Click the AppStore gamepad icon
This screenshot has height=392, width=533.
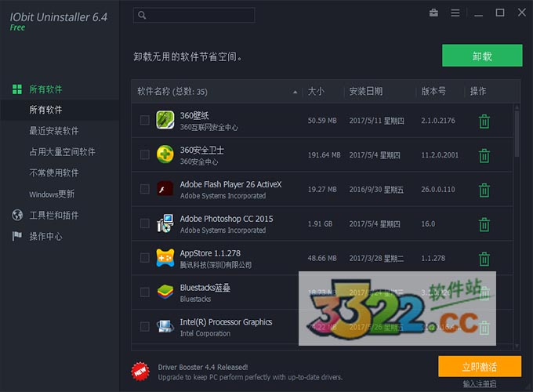(x=165, y=258)
